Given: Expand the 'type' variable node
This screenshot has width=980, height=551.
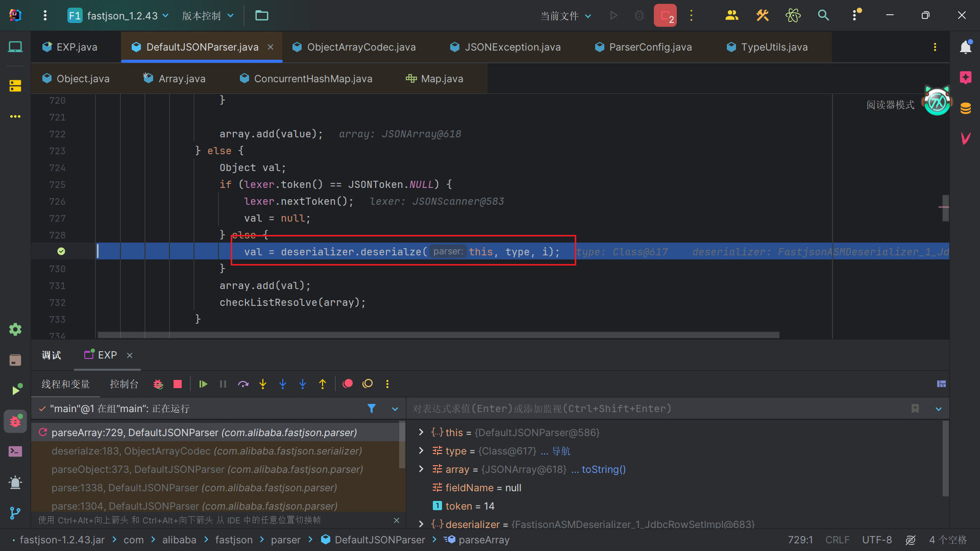Looking at the screenshot, I should pyautogui.click(x=421, y=451).
